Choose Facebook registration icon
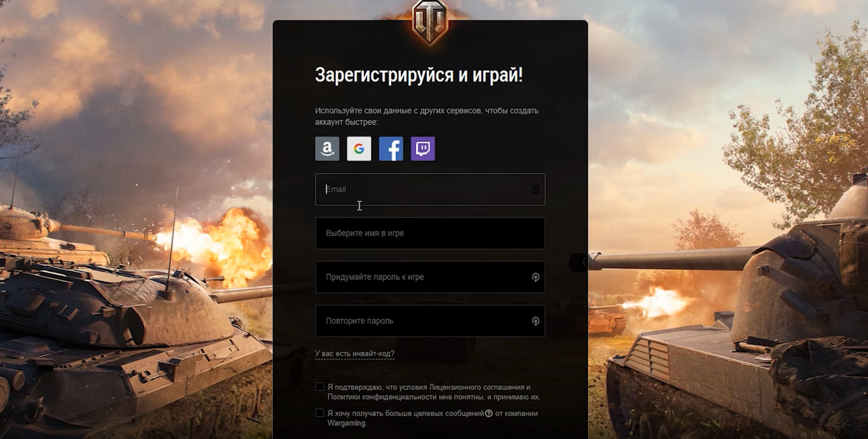 point(391,149)
